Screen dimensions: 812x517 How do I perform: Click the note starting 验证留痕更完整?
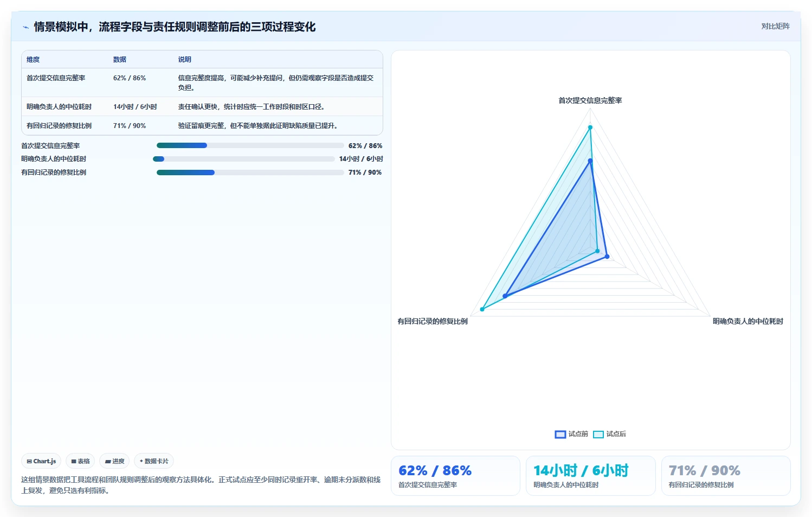coord(259,126)
